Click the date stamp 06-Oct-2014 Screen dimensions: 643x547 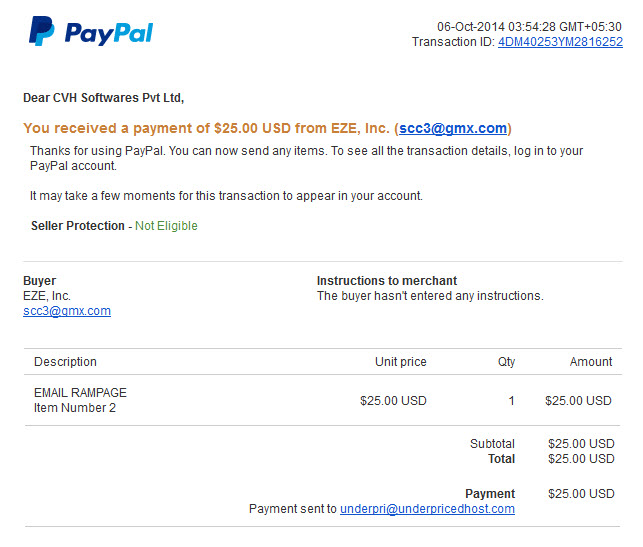pyautogui.click(x=471, y=27)
